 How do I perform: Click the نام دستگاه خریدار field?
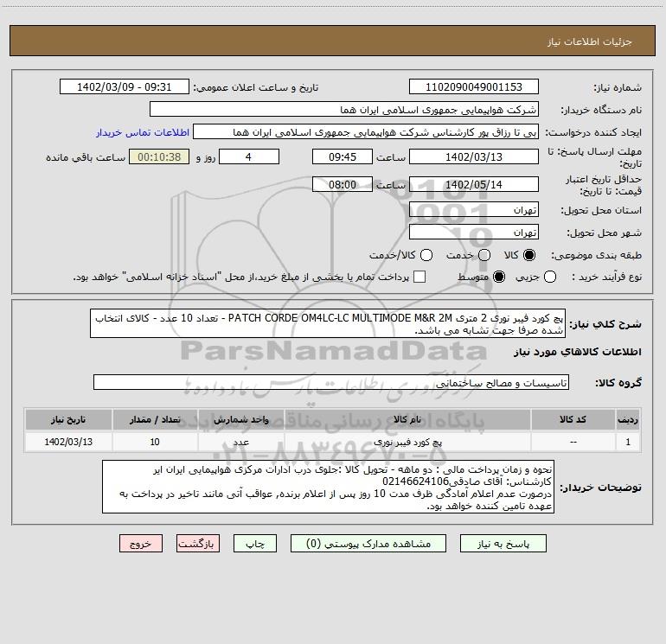[343, 111]
